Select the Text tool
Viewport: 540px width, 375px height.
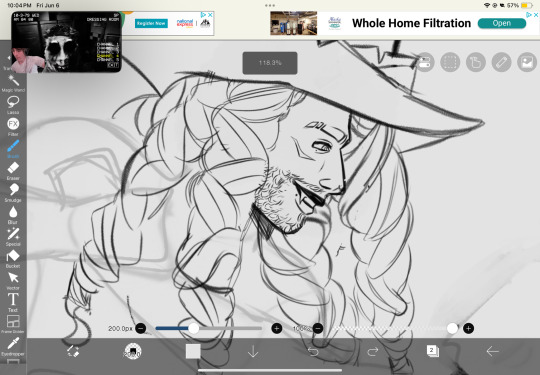coord(13,303)
